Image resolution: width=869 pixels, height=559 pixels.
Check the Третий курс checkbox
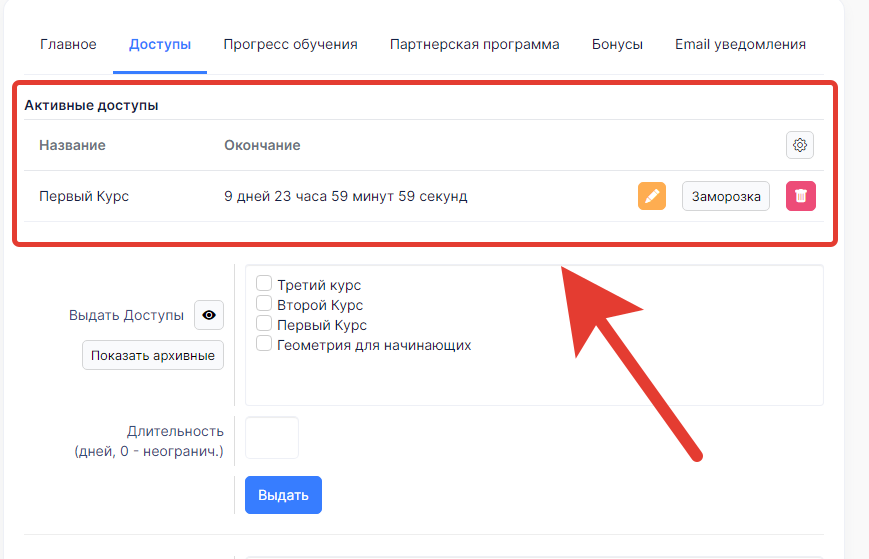[264, 284]
